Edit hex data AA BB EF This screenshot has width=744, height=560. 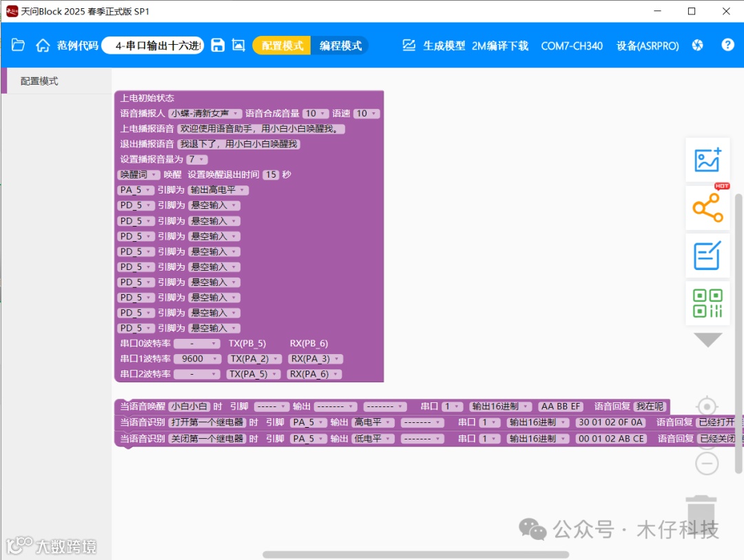[x=560, y=406]
